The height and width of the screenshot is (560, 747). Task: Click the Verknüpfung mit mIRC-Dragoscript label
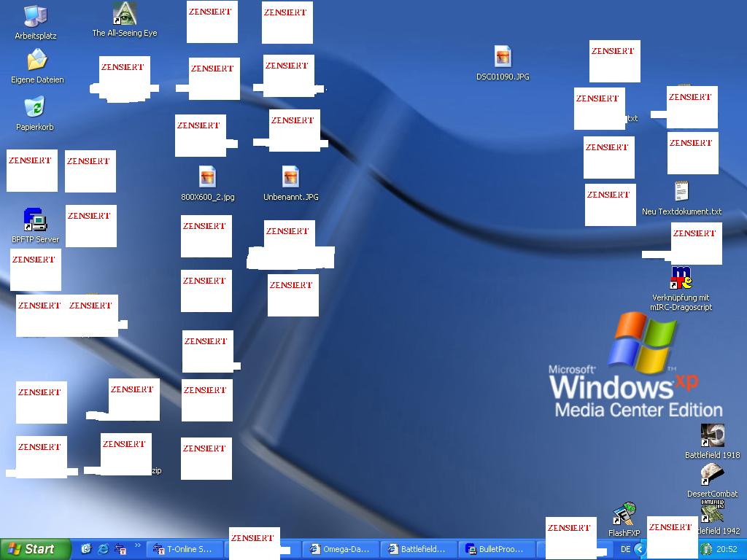681,303
